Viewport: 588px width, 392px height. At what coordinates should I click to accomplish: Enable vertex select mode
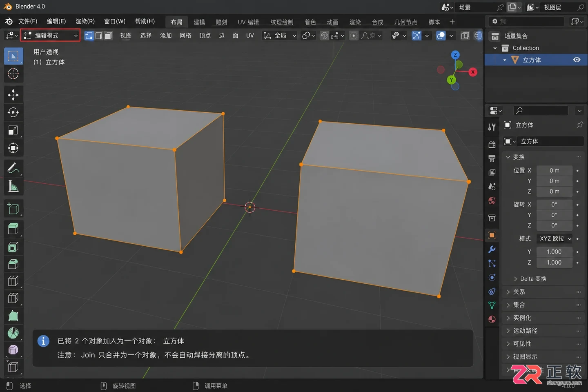[89, 36]
